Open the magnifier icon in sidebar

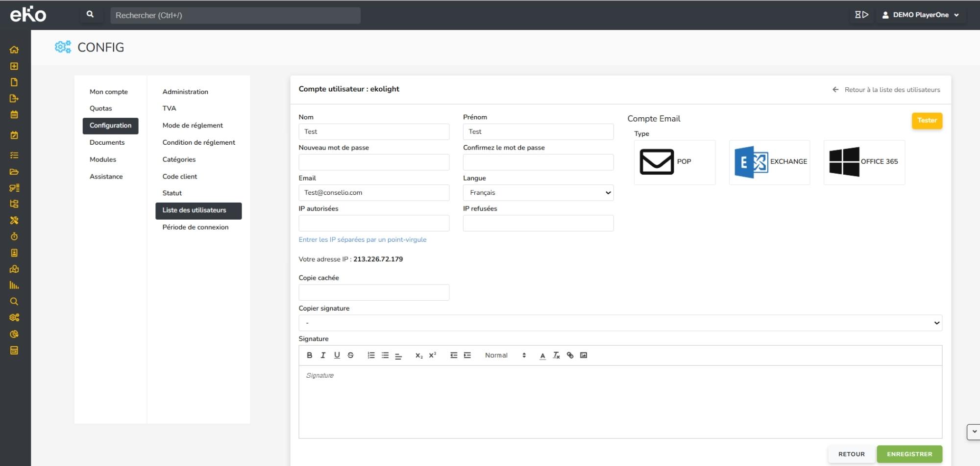tap(14, 301)
